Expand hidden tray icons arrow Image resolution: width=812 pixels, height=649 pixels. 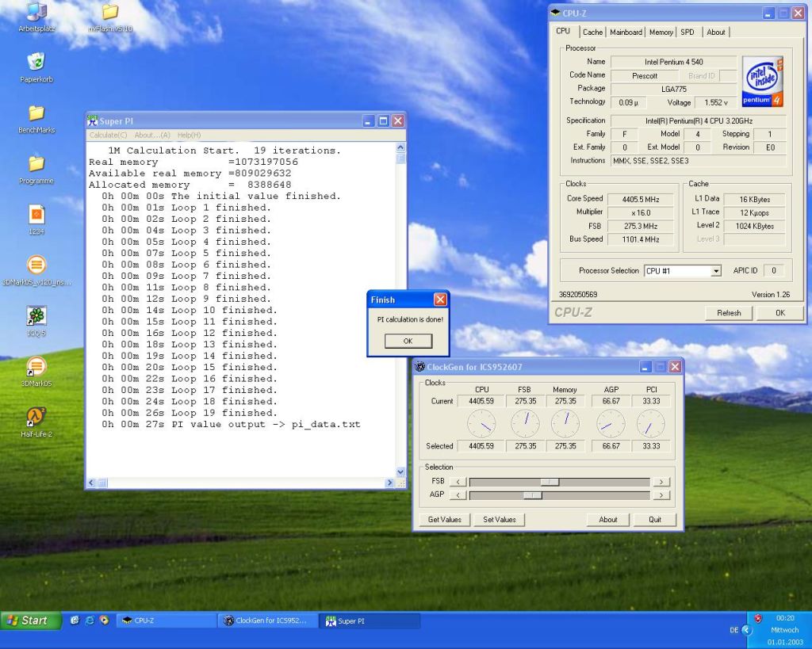coord(747,630)
